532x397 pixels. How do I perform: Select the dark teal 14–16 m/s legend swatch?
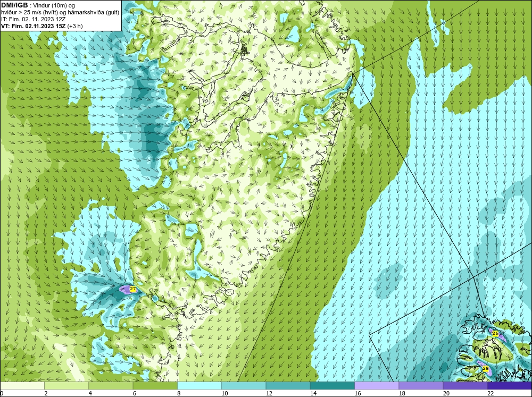[332, 385]
